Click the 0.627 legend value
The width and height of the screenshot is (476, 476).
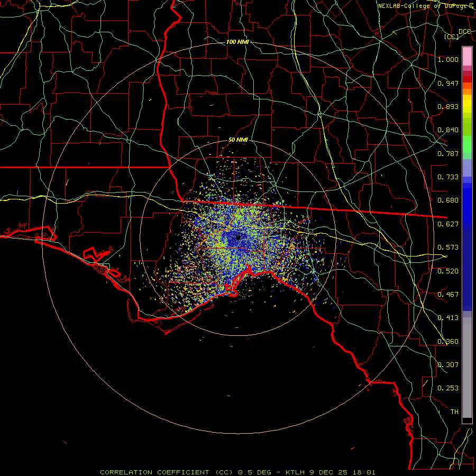(x=448, y=224)
